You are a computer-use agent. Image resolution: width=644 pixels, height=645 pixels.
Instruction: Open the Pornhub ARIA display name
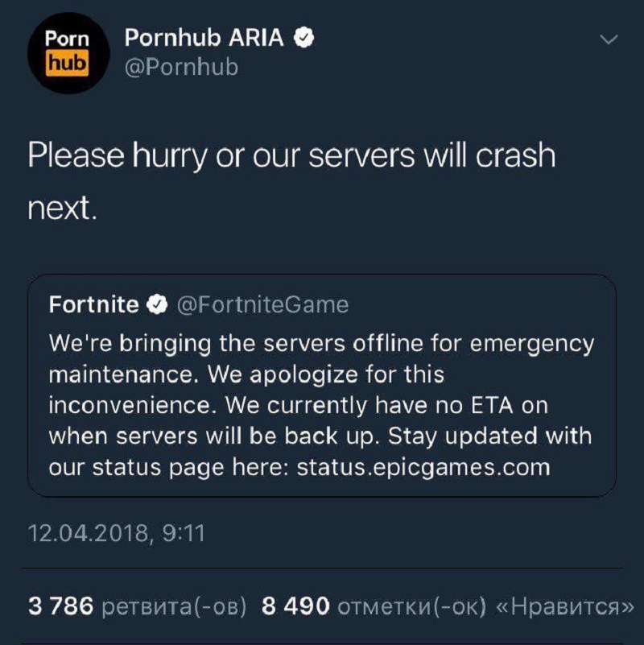click(x=205, y=37)
